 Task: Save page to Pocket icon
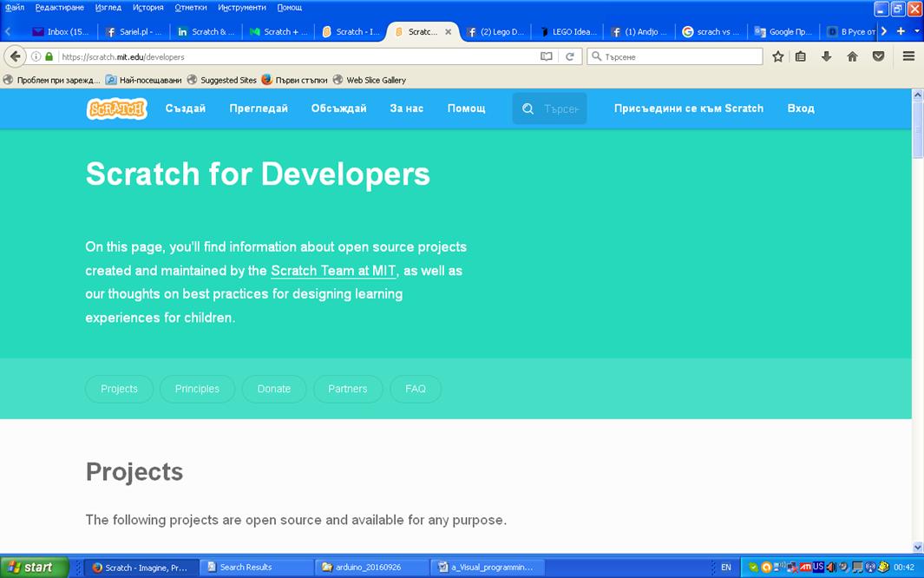pyautogui.click(x=878, y=56)
